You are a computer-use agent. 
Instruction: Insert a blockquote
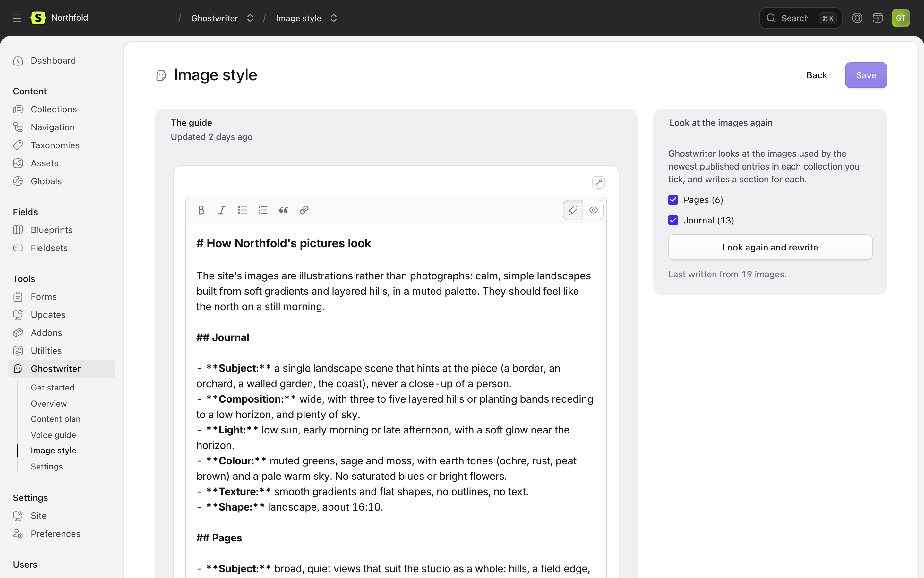(x=283, y=210)
